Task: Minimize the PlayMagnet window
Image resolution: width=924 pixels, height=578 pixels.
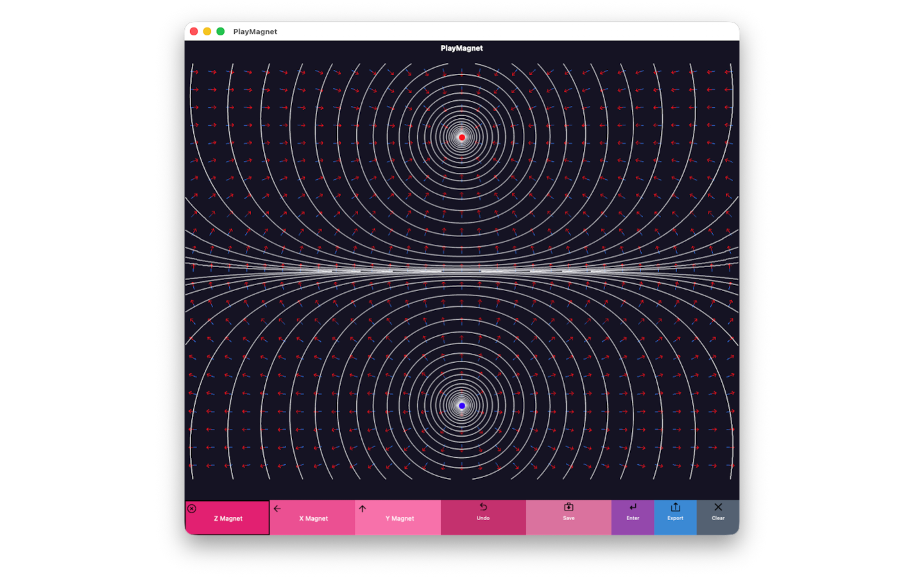Action: pyautogui.click(x=207, y=31)
